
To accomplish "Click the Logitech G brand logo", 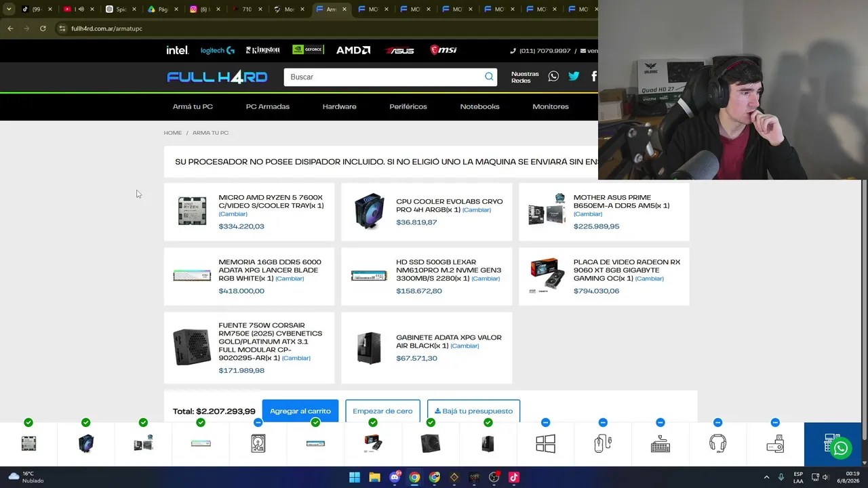I will click(217, 50).
